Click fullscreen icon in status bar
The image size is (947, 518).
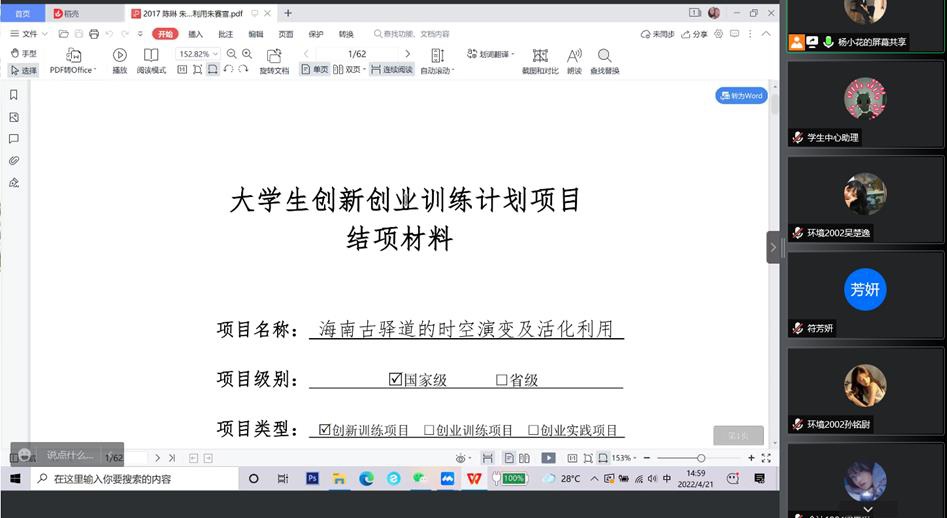point(766,458)
